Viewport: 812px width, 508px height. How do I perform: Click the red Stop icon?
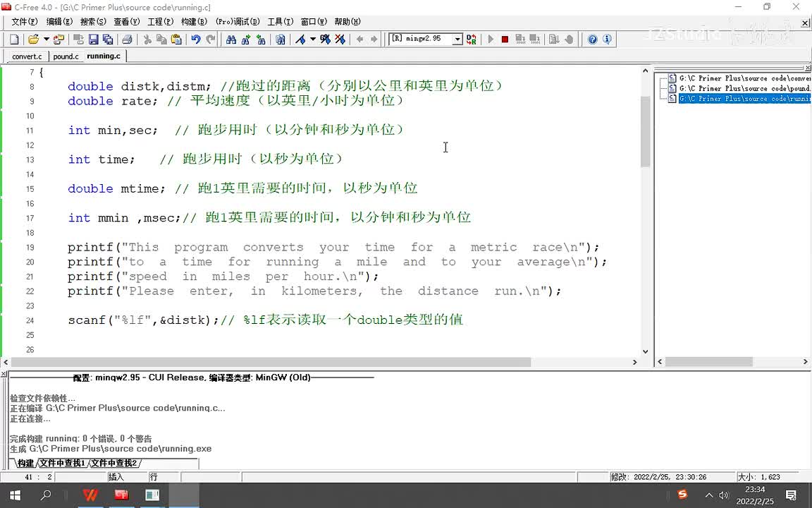click(x=505, y=40)
